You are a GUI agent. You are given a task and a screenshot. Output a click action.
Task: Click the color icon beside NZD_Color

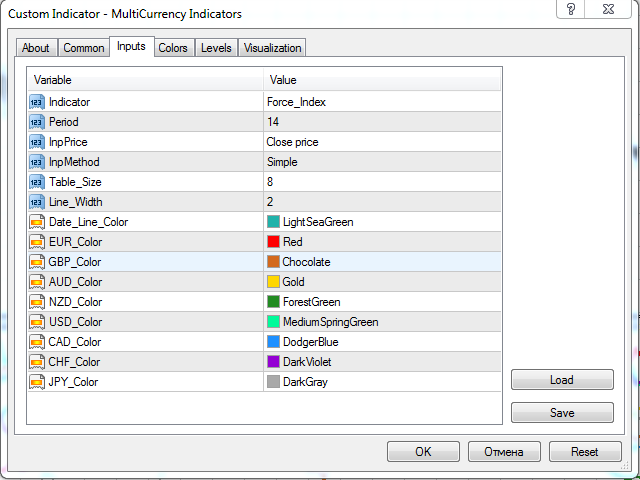click(37, 302)
